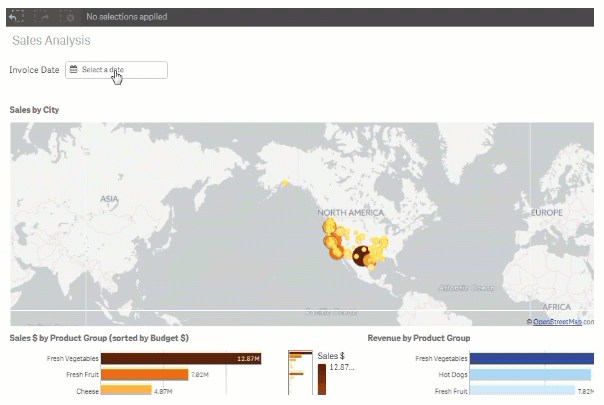The height and width of the screenshot is (405, 604).
Task: Click the ASIA map label
Action: pos(109,199)
